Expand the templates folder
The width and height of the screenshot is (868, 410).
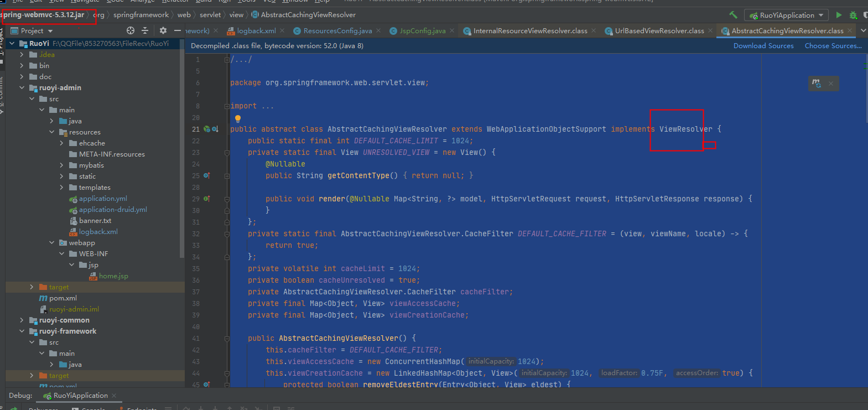point(61,187)
